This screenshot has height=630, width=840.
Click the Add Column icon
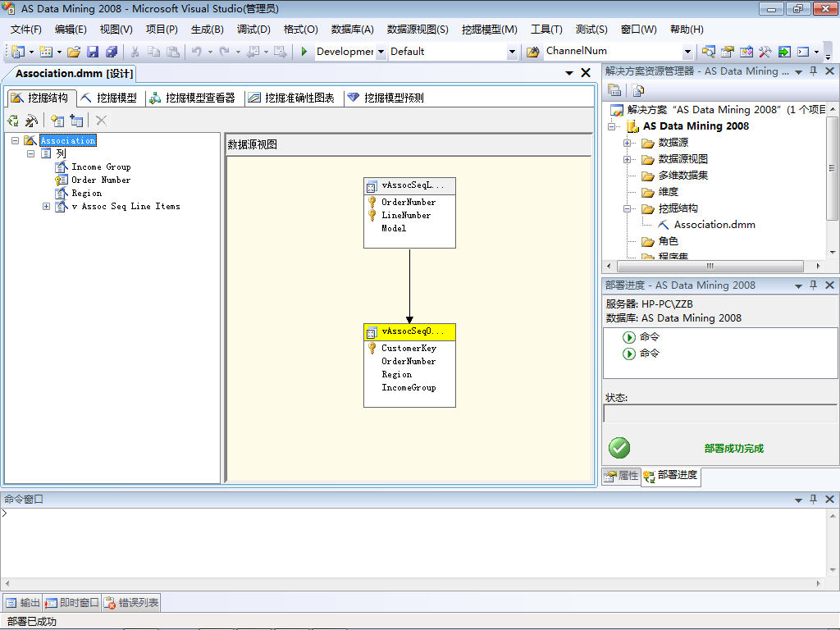(x=57, y=121)
